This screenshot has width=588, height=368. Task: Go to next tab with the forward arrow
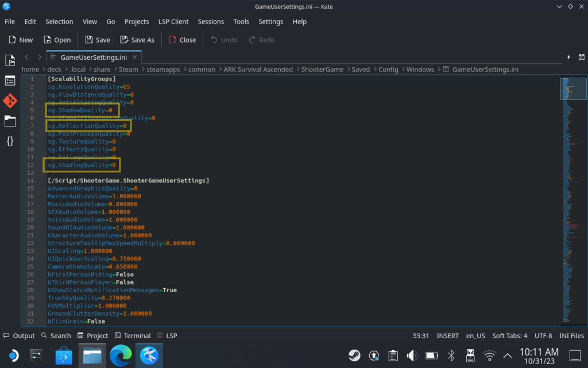click(39, 57)
